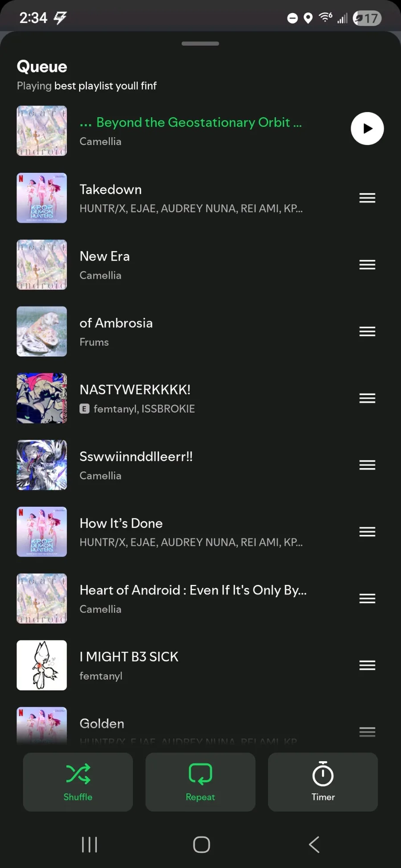Play Takedown from the queue
401x868 pixels.
(x=192, y=198)
